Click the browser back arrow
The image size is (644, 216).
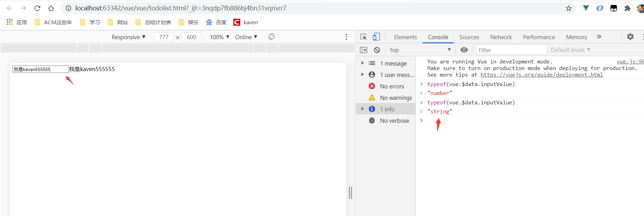(9, 8)
